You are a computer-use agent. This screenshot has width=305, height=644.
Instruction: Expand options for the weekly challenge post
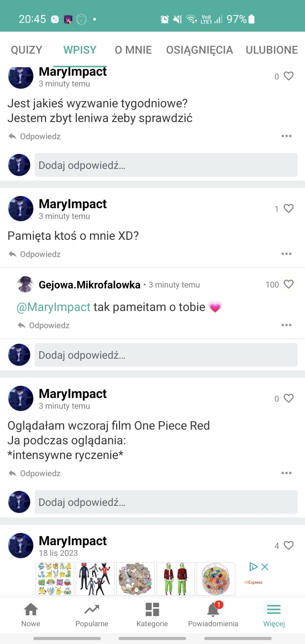[286, 136]
